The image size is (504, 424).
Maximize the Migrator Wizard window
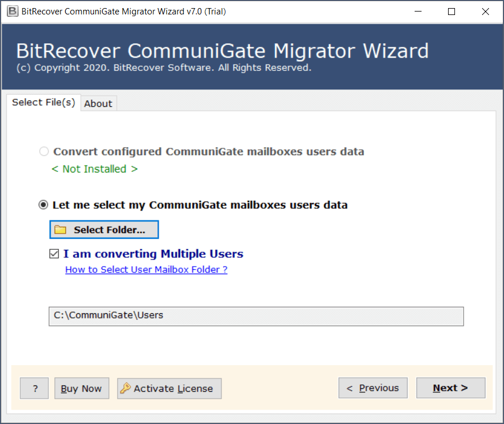pos(452,12)
